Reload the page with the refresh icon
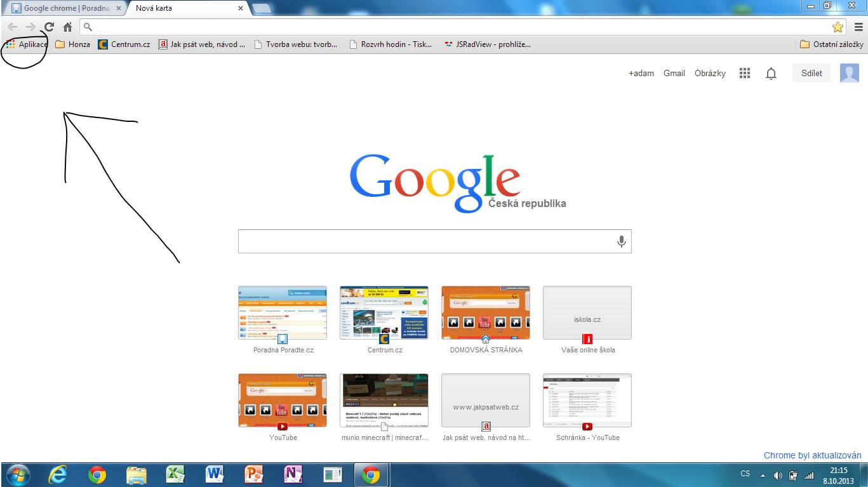868x487 pixels. [x=49, y=27]
